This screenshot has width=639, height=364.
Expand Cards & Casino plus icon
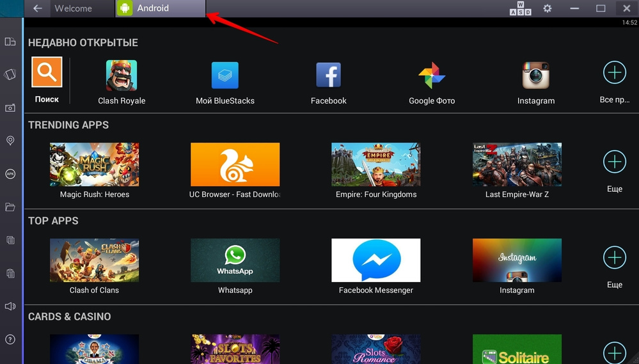[x=615, y=353]
